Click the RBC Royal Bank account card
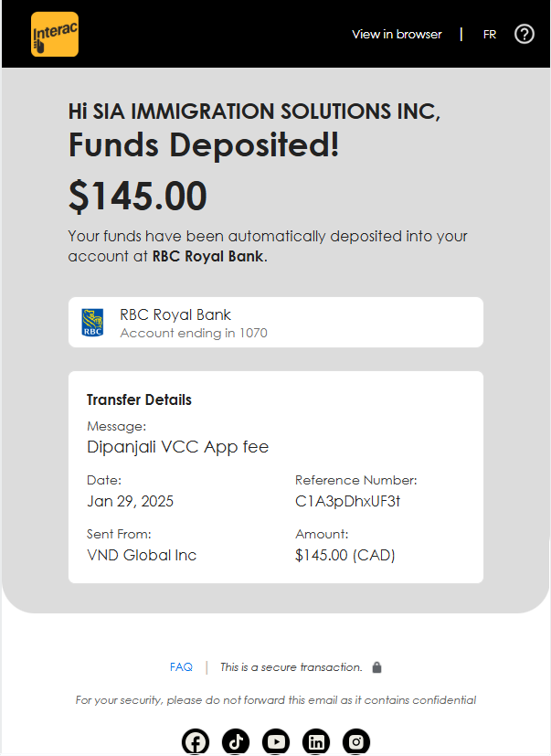This screenshot has width=551, height=756. tap(276, 322)
